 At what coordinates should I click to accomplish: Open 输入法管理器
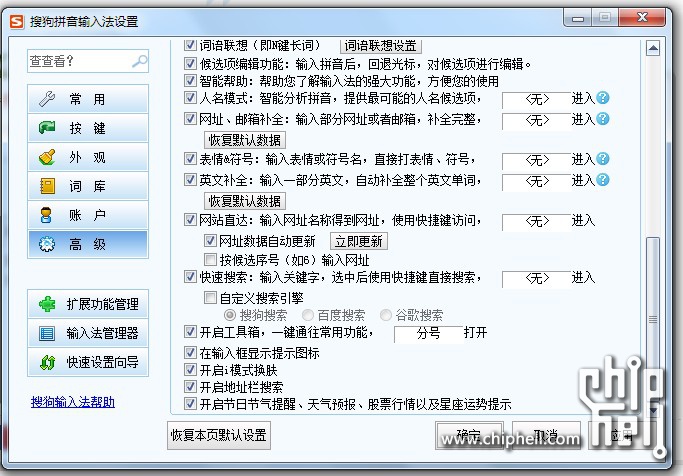88,333
